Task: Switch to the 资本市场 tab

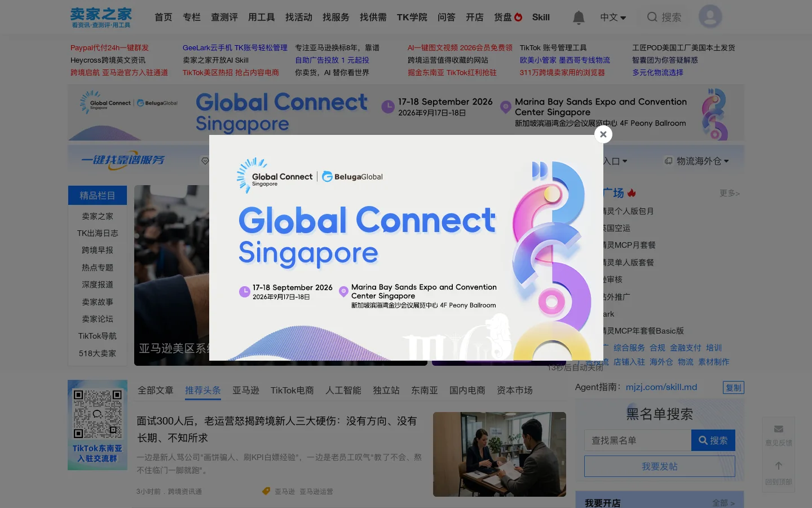Action: pos(515,391)
